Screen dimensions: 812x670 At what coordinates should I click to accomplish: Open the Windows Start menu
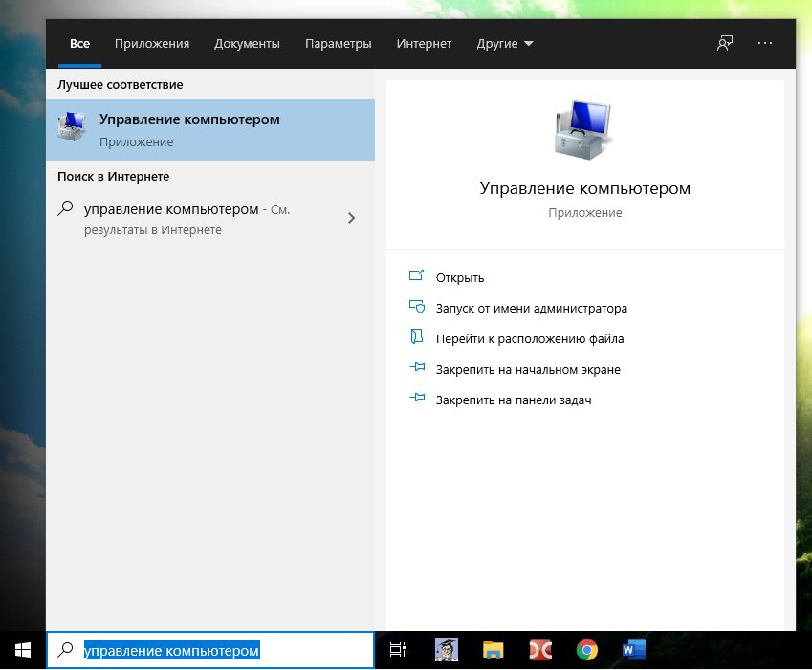[x=23, y=650]
